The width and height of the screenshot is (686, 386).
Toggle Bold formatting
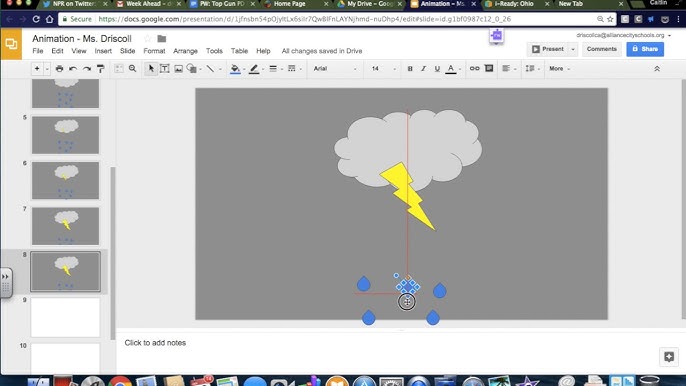(x=410, y=69)
